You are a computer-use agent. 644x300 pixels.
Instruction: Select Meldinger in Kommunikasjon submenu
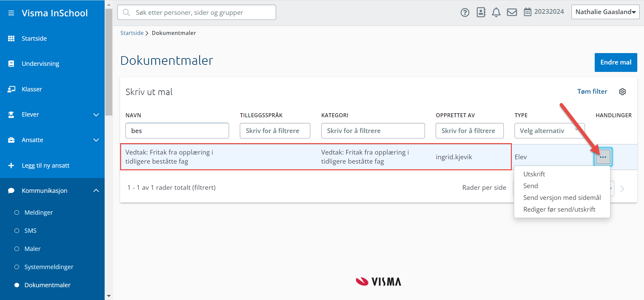tap(39, 212)
